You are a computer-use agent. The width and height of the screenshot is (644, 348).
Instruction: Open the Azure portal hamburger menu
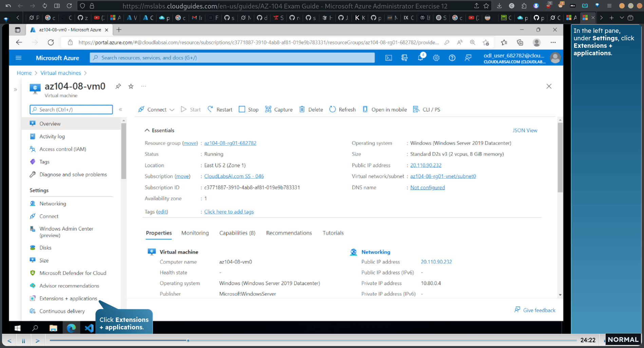coord(19,58)
